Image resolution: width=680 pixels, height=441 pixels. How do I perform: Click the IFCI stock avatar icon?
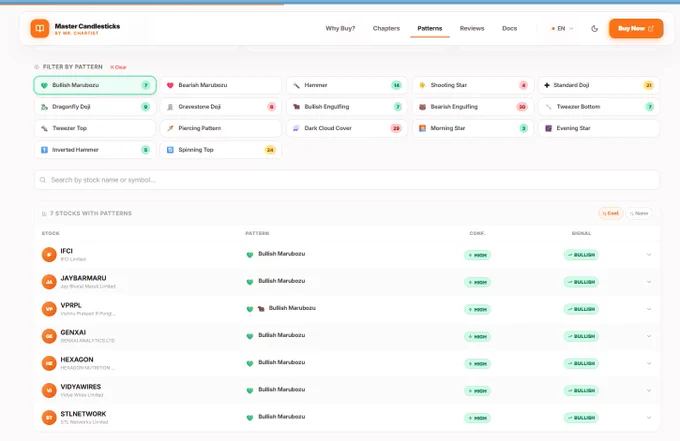49,255
